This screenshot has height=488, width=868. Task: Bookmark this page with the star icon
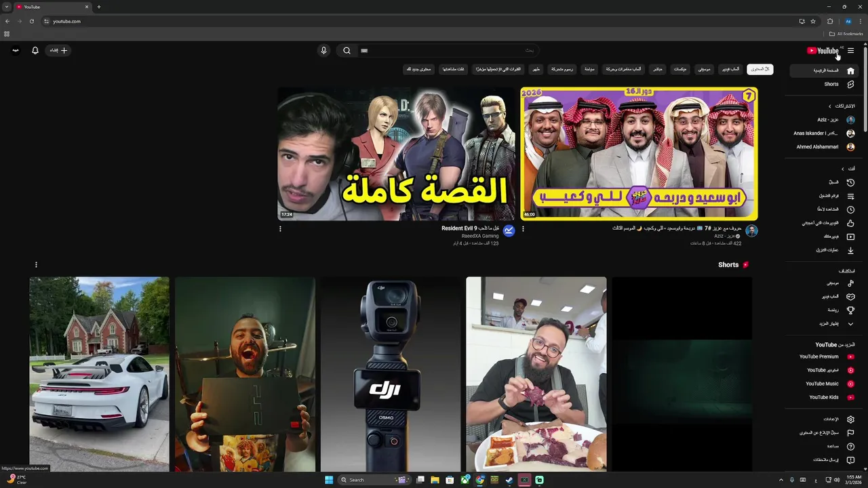pyautogui.click(x=813, y=21)
